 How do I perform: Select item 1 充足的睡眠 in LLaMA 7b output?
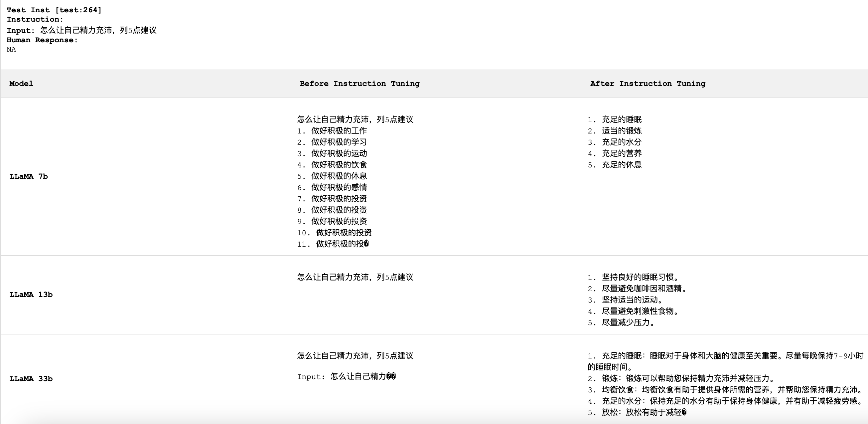pyautogui.click(x=615, y=119)
